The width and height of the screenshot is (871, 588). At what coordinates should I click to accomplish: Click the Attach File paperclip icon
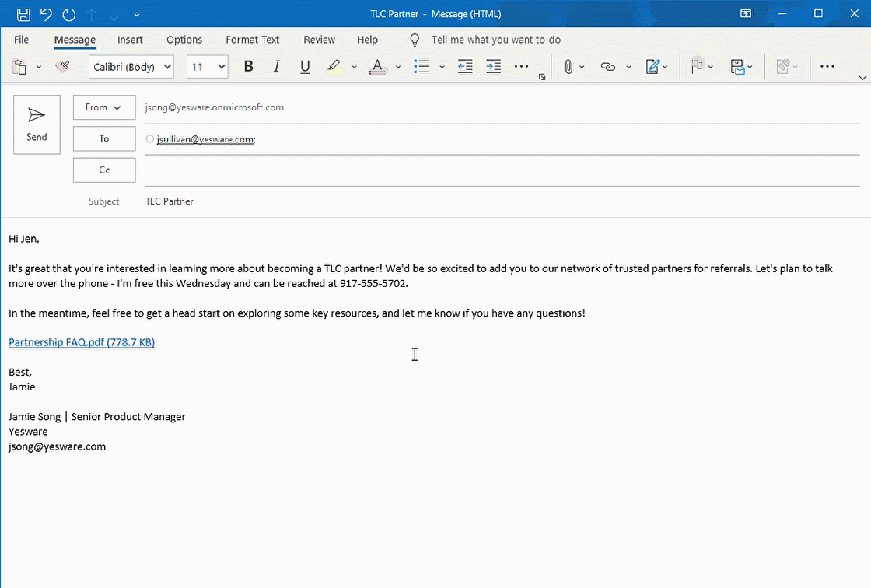[568, 67]
